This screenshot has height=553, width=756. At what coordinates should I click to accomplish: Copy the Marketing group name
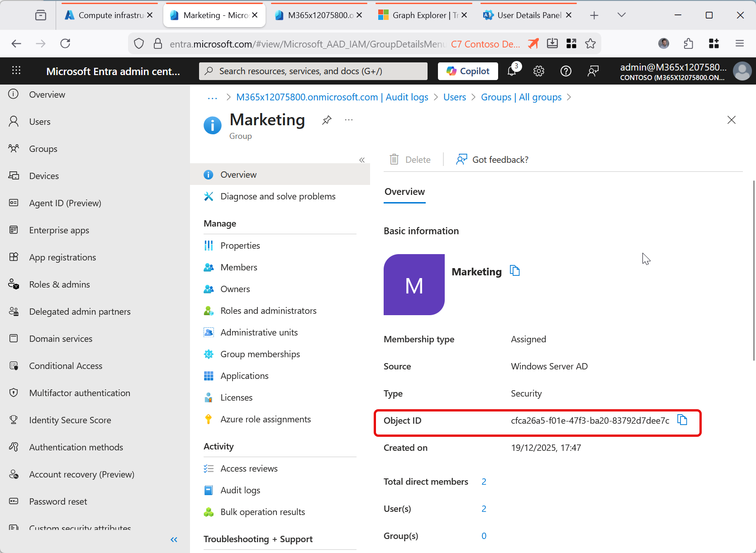coord(515,271)
